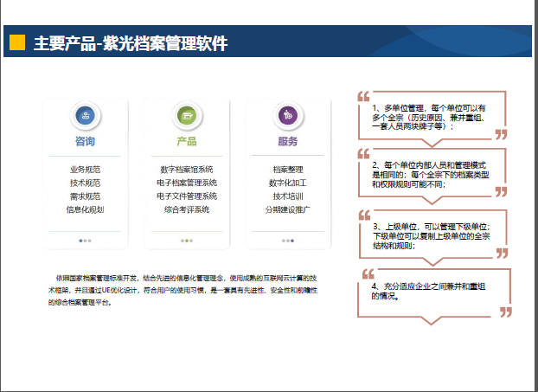Click the quote text starting 4、充分适应企业
The image size is (538, 392).
[428, 291]
